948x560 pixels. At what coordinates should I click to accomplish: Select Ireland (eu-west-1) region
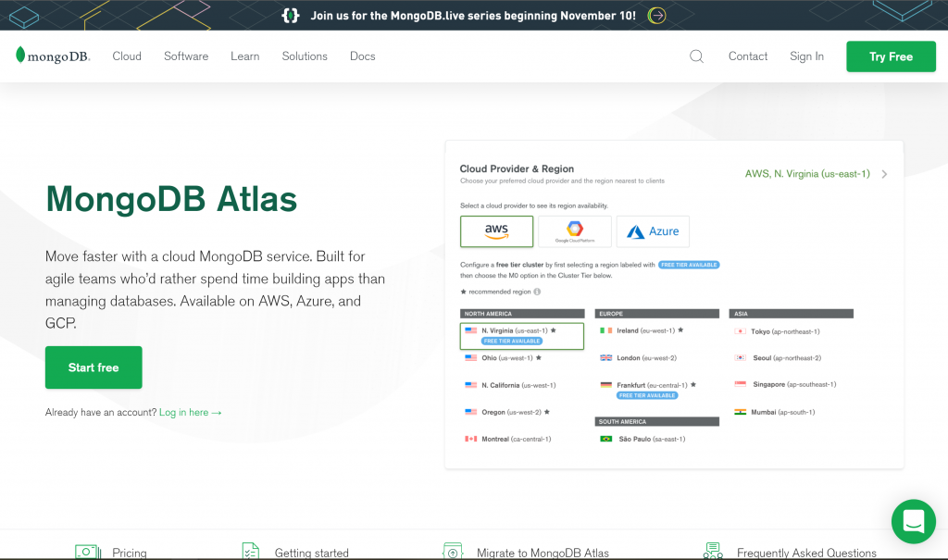(x=642, y=330)
